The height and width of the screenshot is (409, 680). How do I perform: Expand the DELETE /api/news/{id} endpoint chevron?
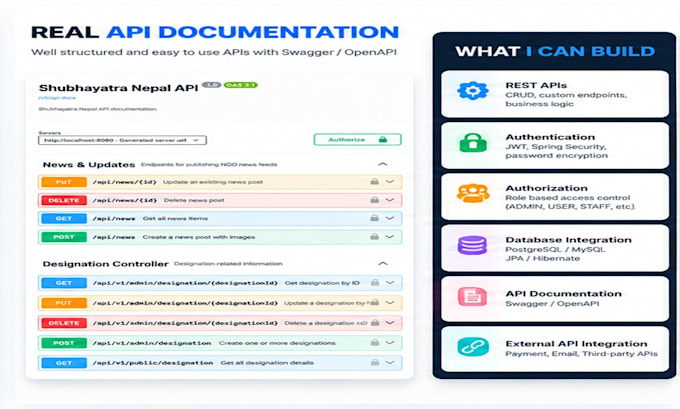[390, 200]
